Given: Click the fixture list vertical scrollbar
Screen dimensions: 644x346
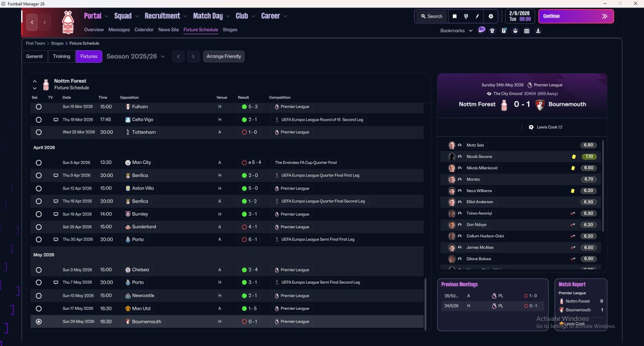Looking at the screenshot, I should (426, 304).
